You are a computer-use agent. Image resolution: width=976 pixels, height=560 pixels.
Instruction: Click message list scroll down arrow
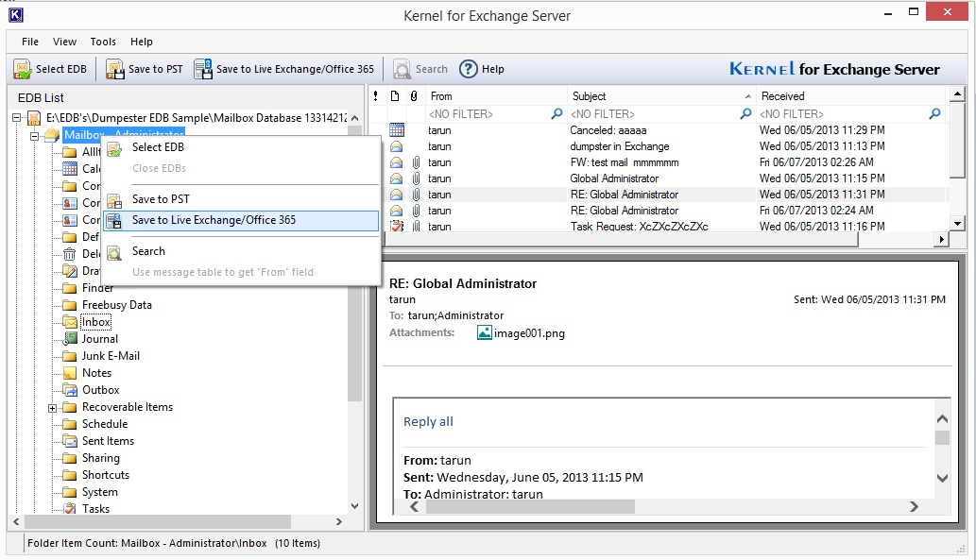(x=957, y=223)
